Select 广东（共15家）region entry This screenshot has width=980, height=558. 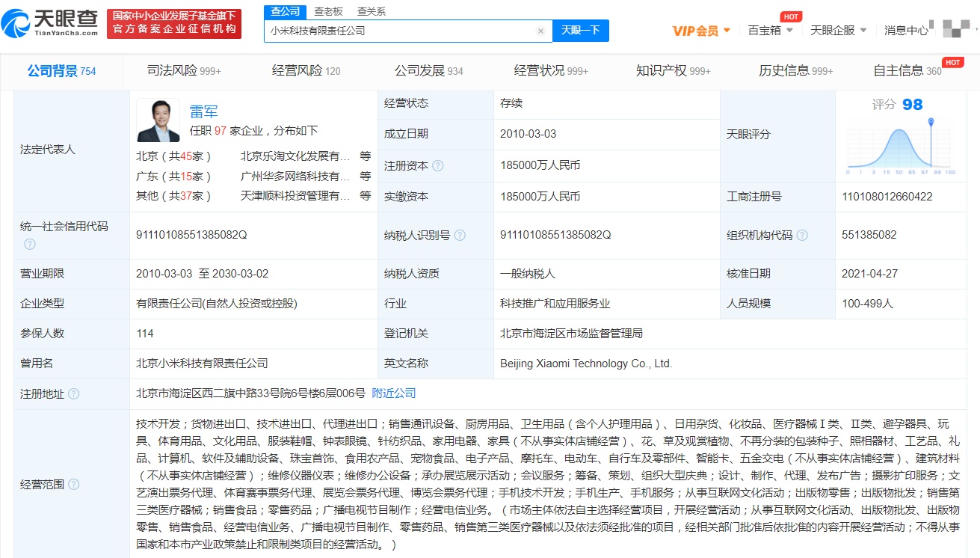click(174, 177)
